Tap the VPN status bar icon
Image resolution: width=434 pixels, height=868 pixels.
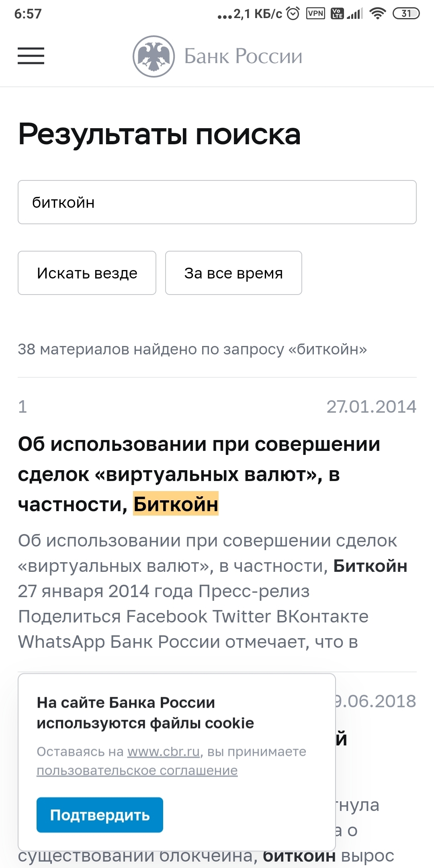(x=315, y=14)
